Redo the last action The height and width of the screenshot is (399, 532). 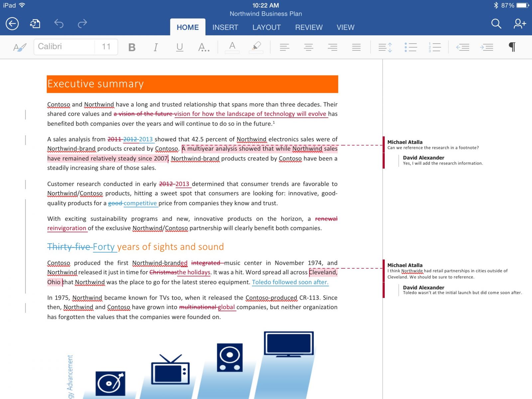(x=82, y=24)
